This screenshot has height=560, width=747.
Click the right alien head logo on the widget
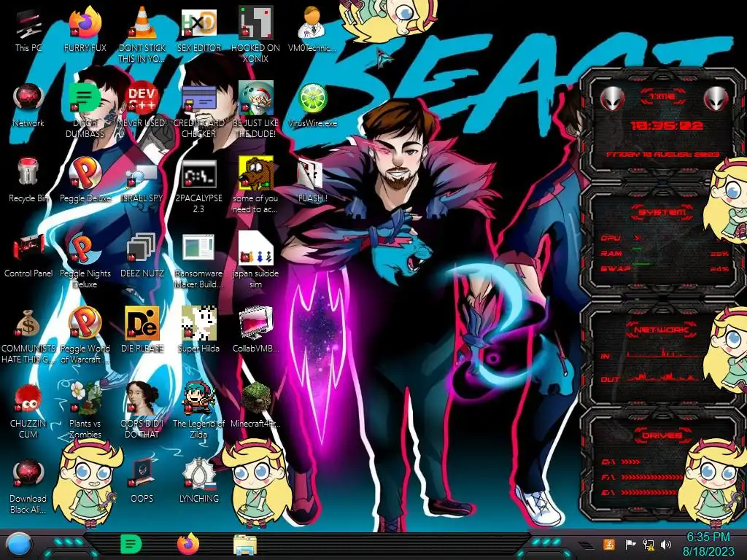tap(716, 99)
